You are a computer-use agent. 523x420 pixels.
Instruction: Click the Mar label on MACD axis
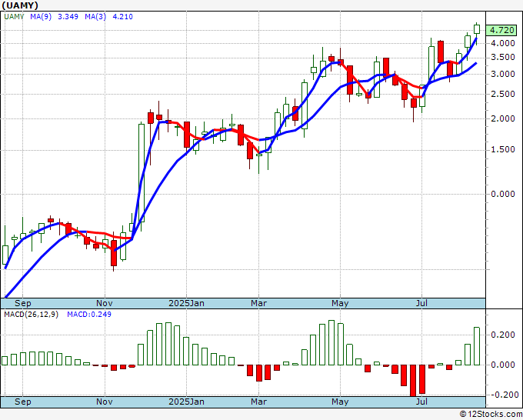(x=259, y=402)
